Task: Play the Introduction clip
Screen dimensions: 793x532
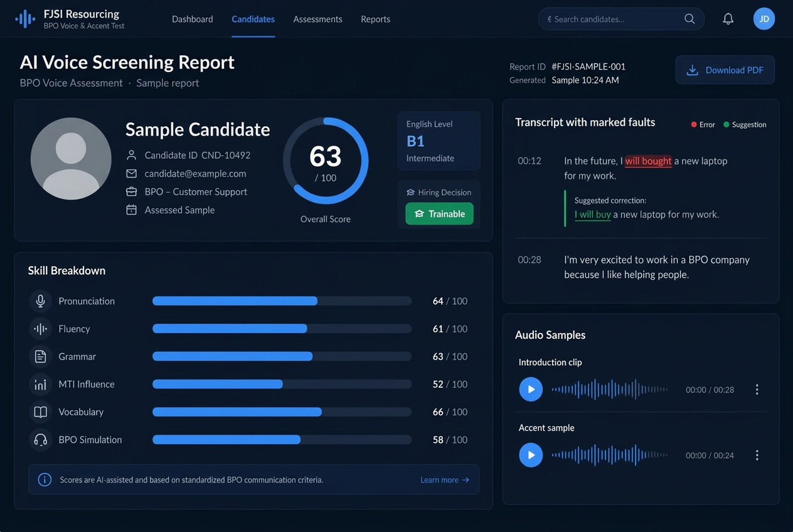Action: point(531,390)
